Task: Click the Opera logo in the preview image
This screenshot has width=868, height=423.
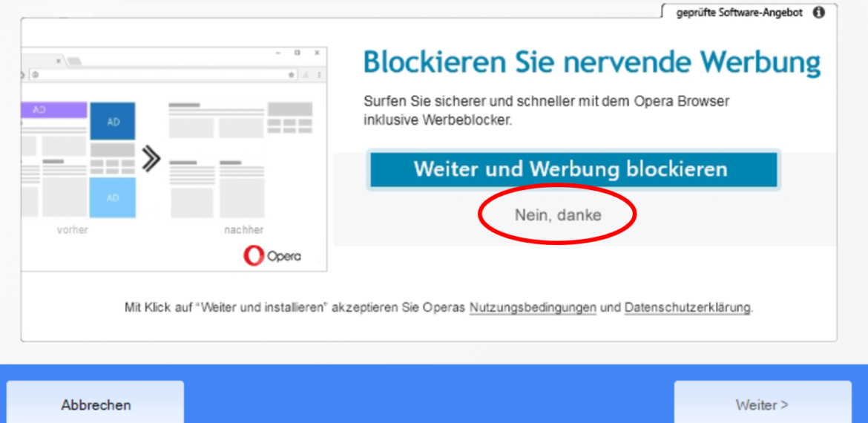Action: coord(272,255)
